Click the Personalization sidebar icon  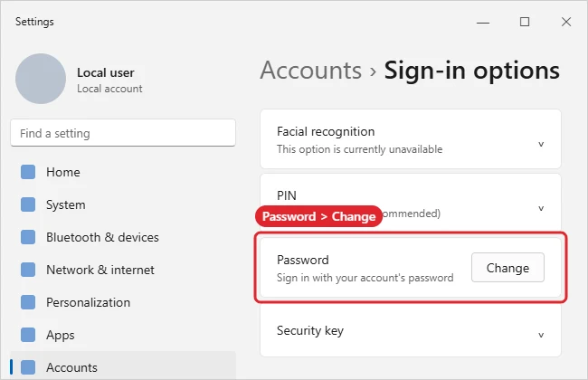pyautogui.click(x=28, y=302)
